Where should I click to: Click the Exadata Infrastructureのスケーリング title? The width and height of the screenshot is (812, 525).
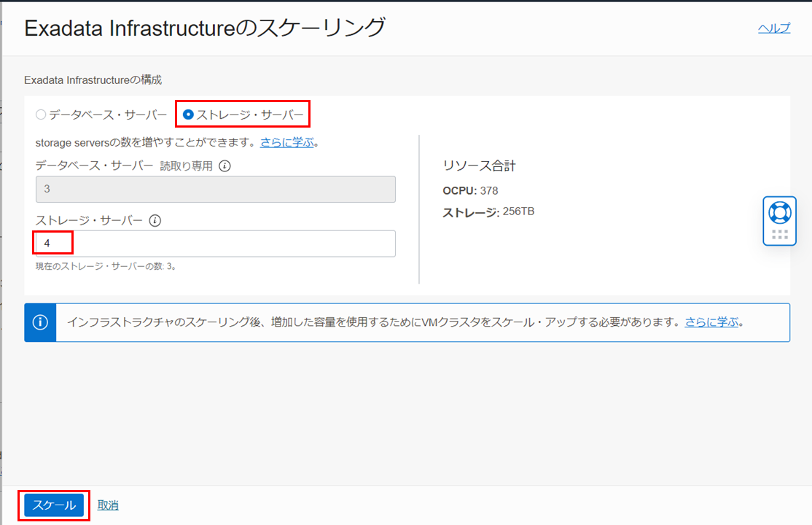point(204,28)
